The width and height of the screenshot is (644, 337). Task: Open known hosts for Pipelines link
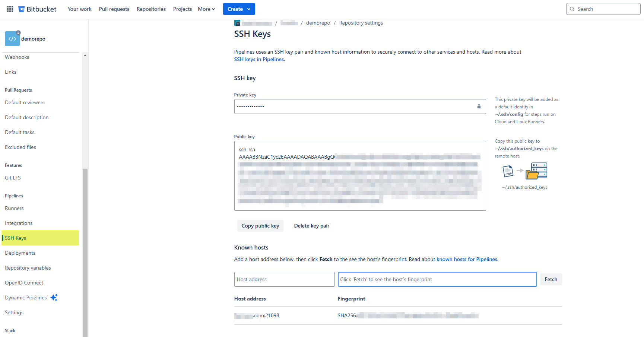click(467, 259)
